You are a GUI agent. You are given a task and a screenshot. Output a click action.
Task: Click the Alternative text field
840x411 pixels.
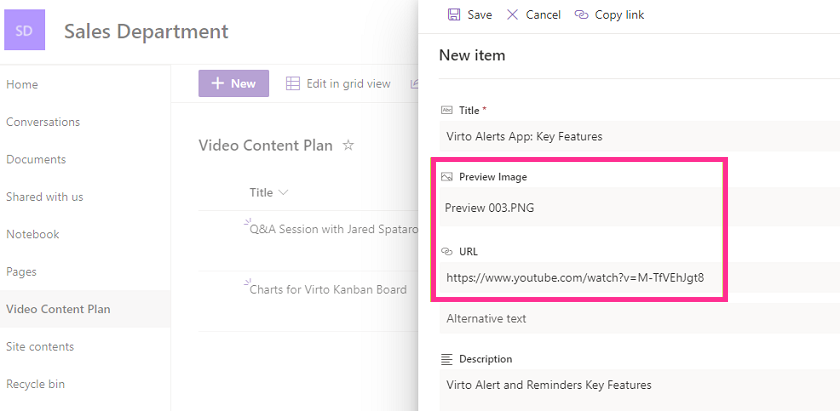pyautogui.click(x=640, y=318)
